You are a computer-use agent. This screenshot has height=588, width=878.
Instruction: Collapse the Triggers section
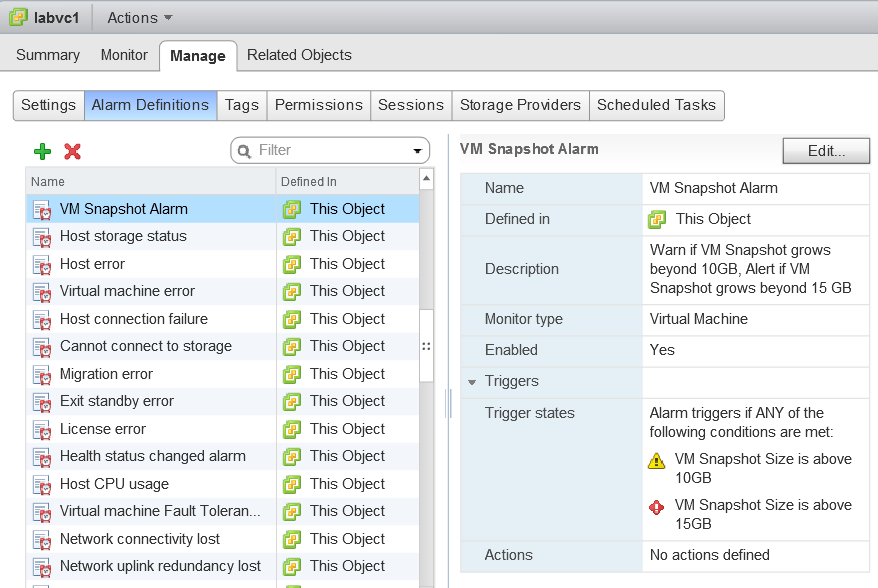tap(470, 381)
